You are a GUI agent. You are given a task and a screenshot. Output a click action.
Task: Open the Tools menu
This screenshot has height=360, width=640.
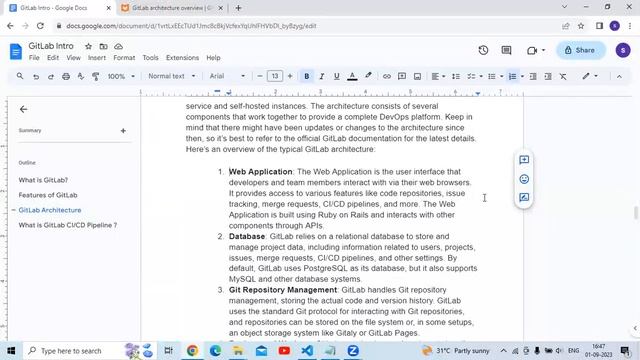click(150, 58)
